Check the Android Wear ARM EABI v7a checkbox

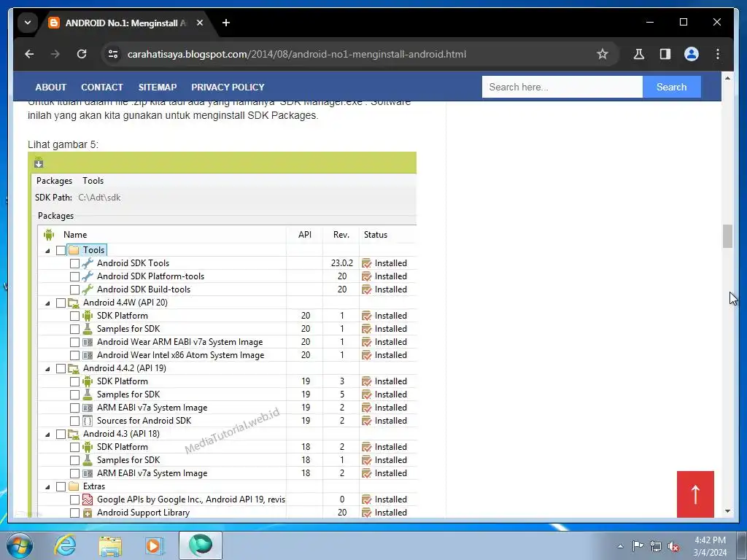point(74,343)
